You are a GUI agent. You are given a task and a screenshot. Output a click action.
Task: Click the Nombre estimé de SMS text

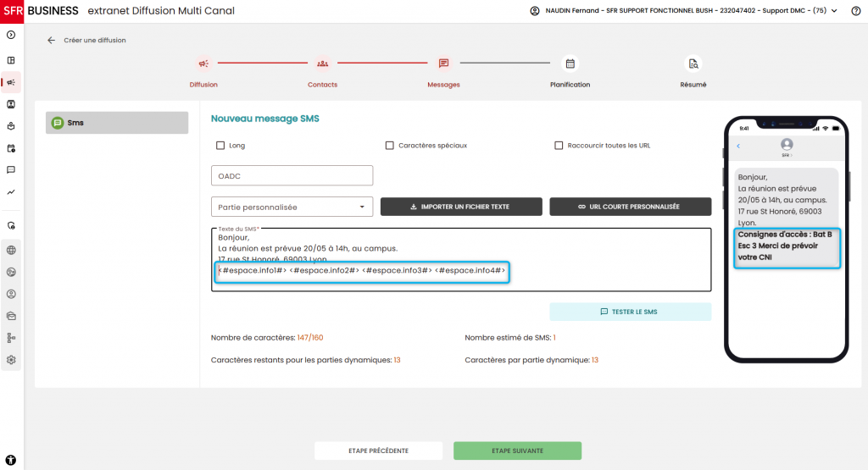coord(510,337)
